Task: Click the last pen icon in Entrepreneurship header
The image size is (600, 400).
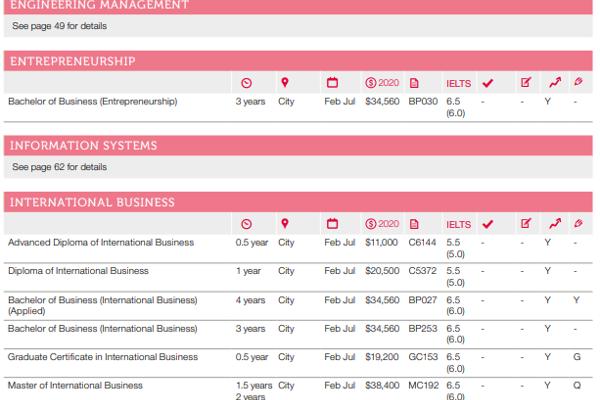Action: coord(578,82)
